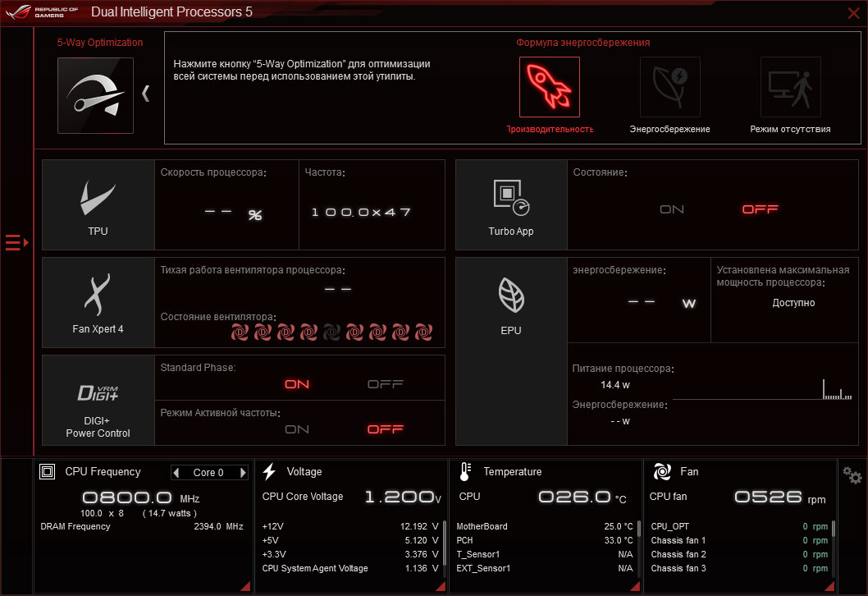Click the Доступно max power status

point(793,303)
